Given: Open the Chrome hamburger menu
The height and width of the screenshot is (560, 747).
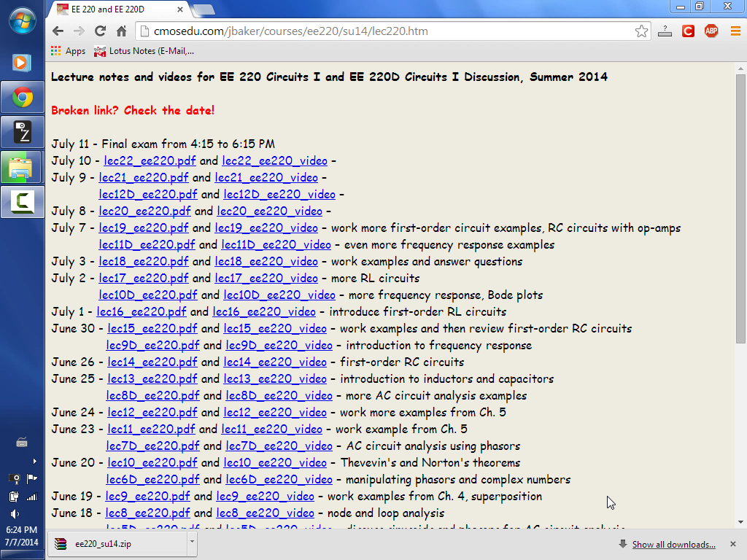Looking at the screenshot, I should [x=735, y=31].
